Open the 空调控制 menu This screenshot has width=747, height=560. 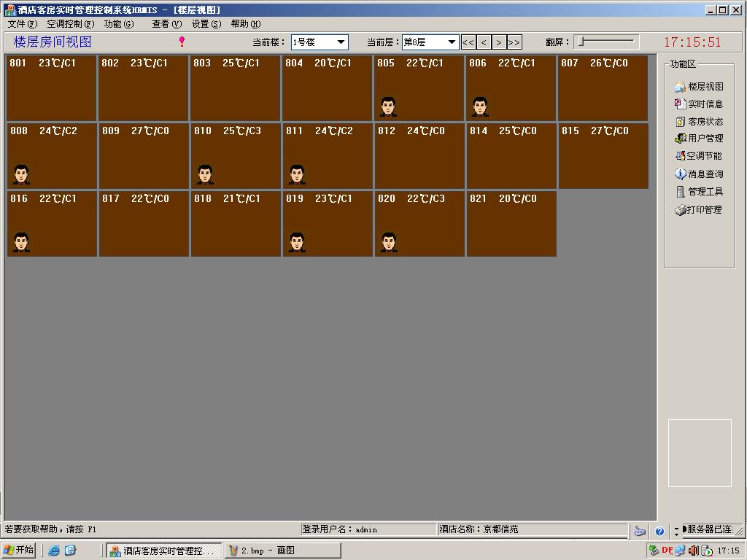click(x=70, y=24)
